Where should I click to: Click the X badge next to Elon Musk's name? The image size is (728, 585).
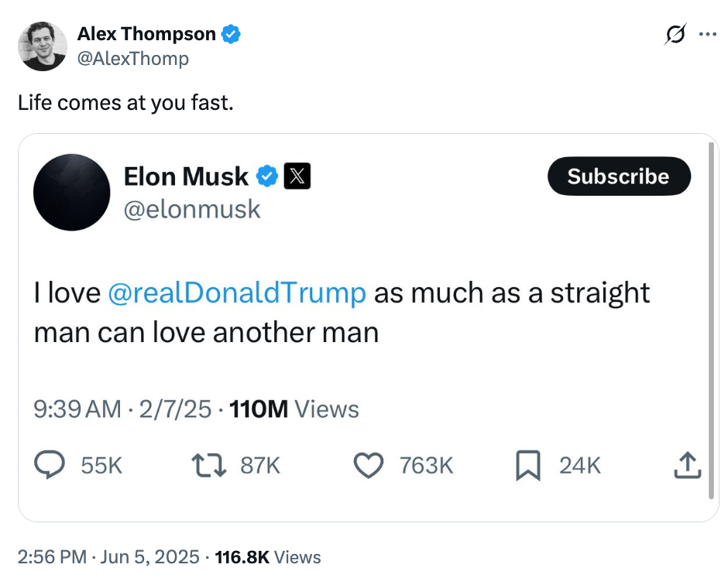click(x=297, y=176)
